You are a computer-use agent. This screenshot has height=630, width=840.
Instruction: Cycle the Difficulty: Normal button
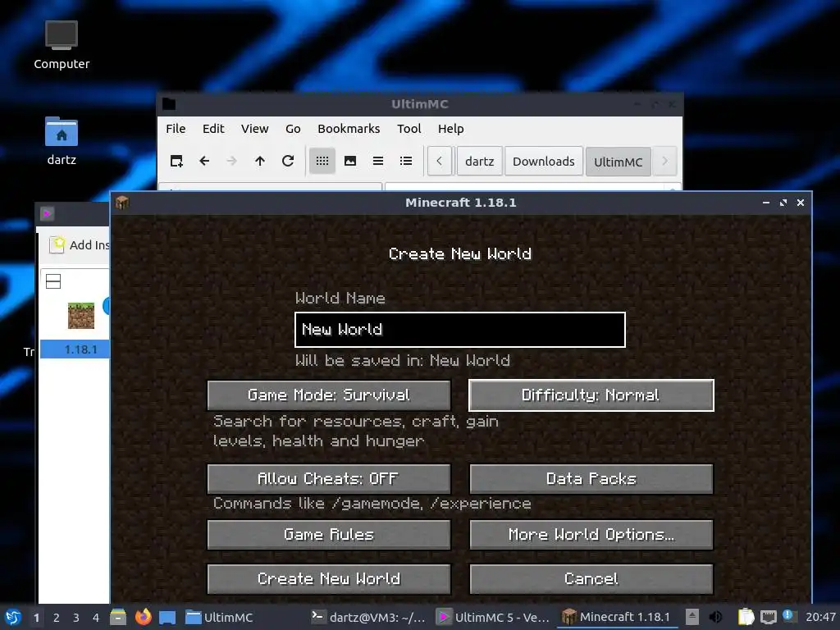pyautogui.click(x=591, y=395)
